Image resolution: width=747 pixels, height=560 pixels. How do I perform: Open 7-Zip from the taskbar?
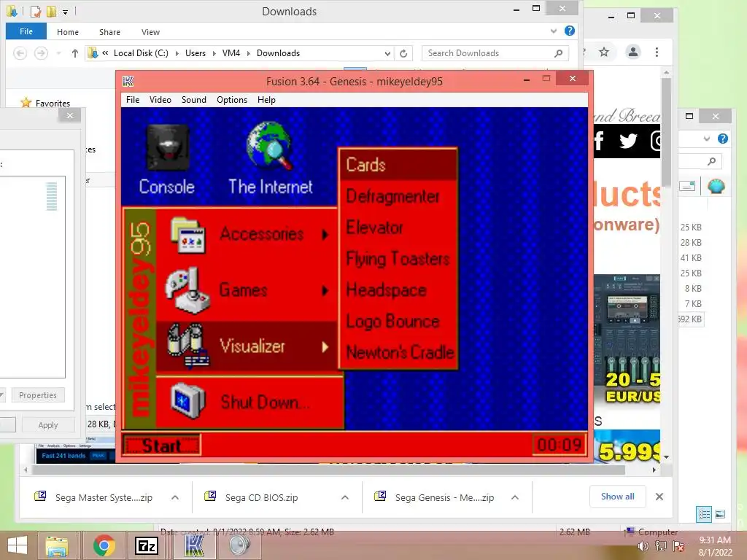146,545
